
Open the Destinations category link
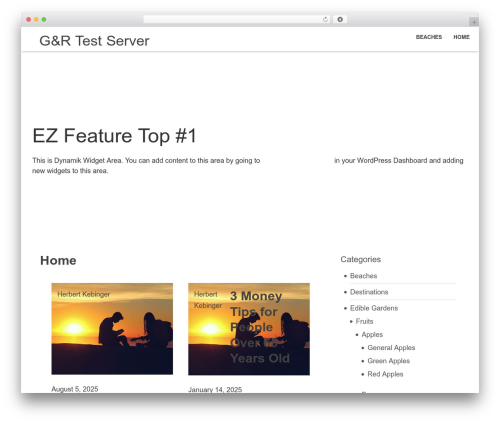[369, 292]
